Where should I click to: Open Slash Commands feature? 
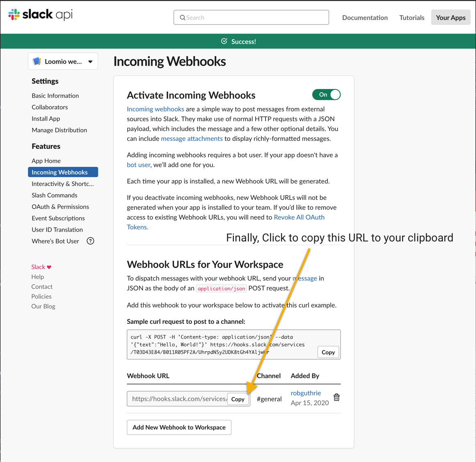tap(54, 196)
